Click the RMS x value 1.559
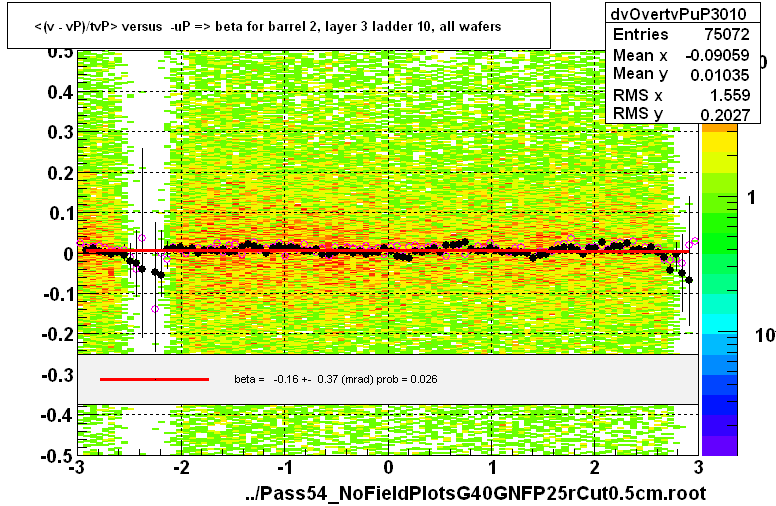 pyautogui.click(x=730, y=95)
